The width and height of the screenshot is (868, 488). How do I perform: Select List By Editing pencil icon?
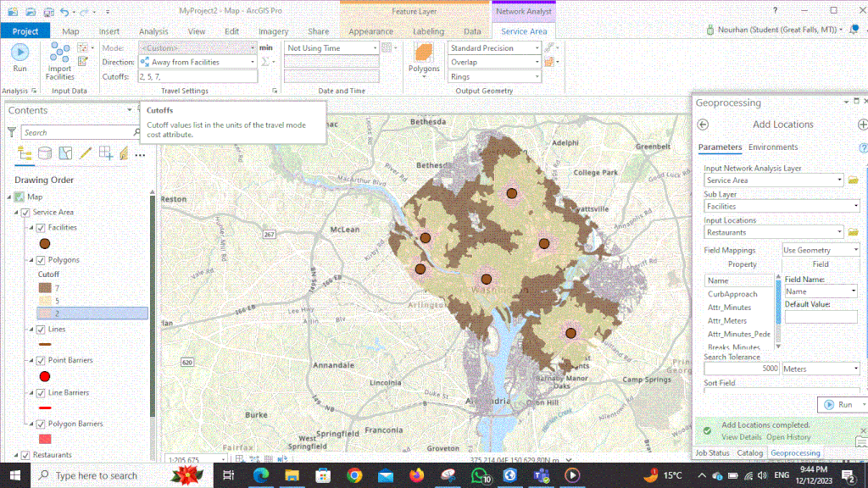point(86,153)
